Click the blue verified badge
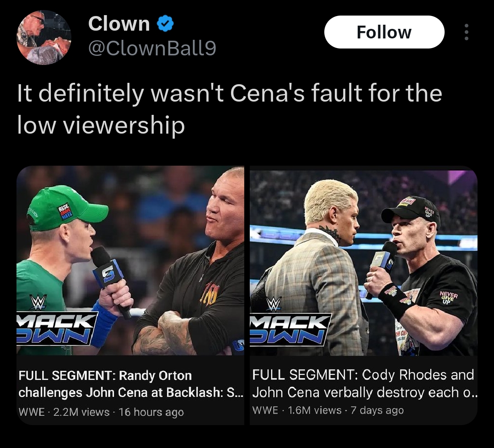The height and width of the screenshot is (448, 494). click(x=165, y=24)
